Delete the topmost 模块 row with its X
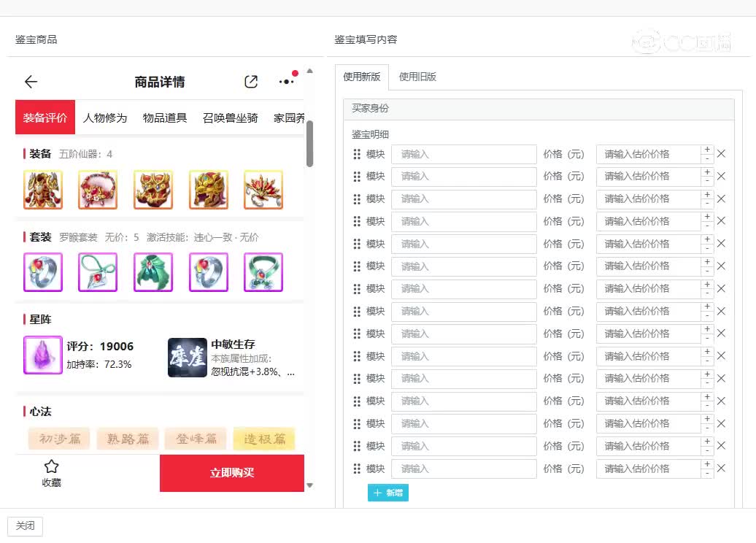Viewport: 756px width, 543px height. tap(721, 154)
